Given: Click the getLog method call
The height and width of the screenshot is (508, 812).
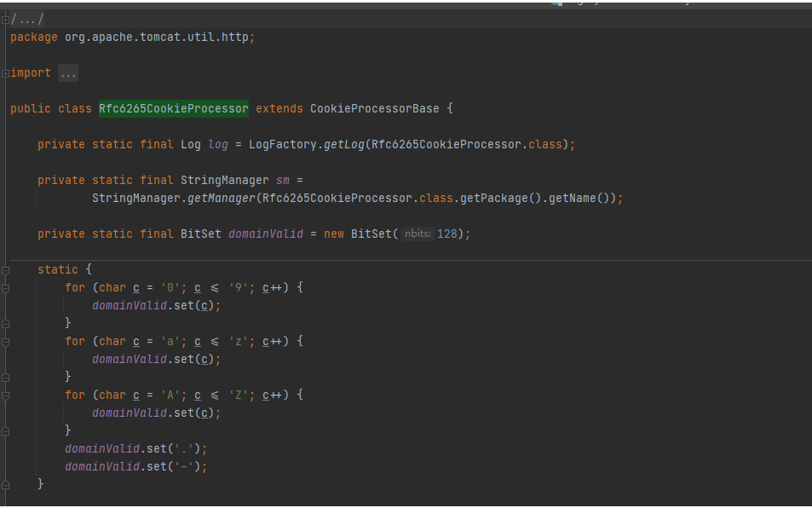Looking at the screenshot, I should [x=344, y=145].
